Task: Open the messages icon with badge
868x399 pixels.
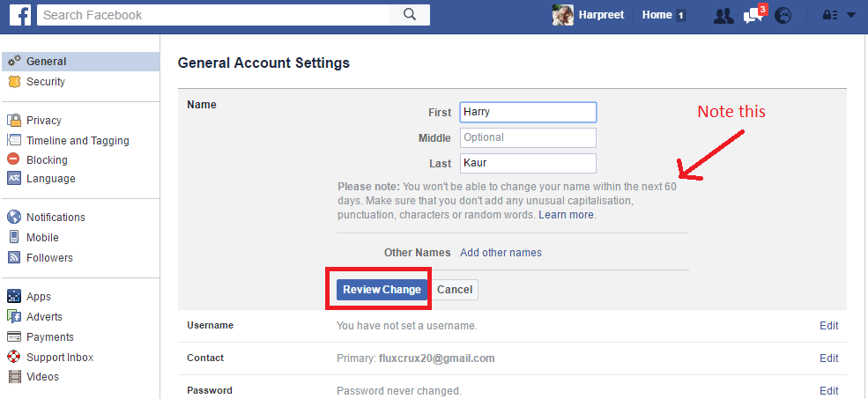Action: [x=753, y=15]
